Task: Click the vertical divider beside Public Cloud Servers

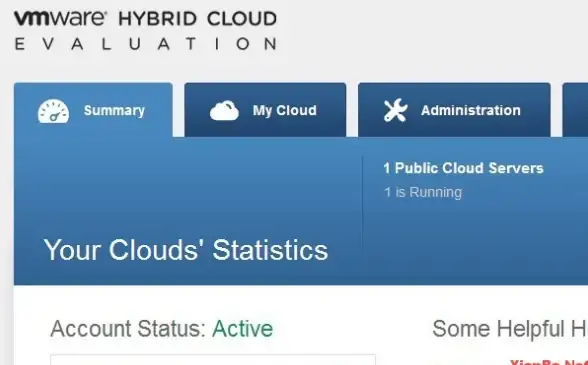Action: coord(362,212)
